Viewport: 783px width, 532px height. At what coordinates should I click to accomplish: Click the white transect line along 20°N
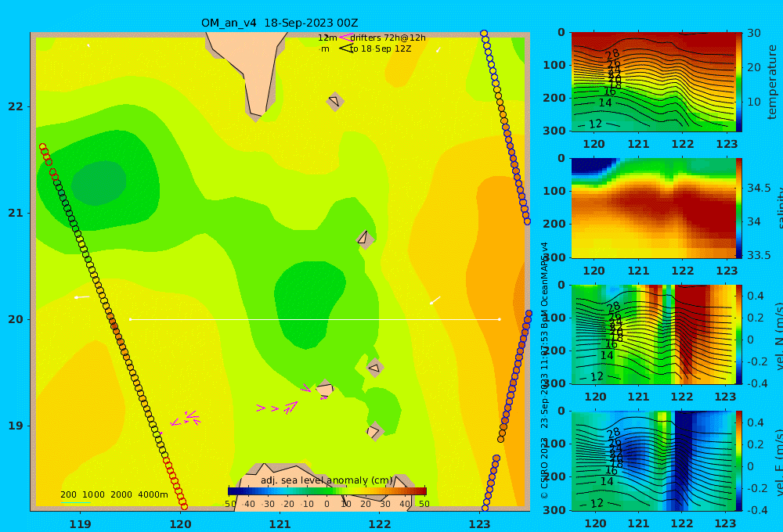point(315,319)
